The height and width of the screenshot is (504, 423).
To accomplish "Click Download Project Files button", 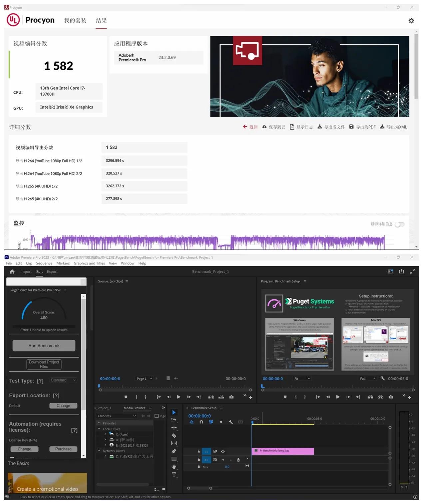I will (x=44, y=364).
